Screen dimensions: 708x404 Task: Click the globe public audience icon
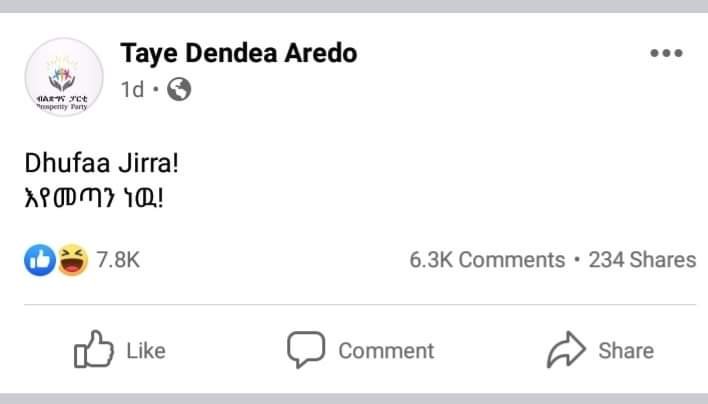(178, 90)
